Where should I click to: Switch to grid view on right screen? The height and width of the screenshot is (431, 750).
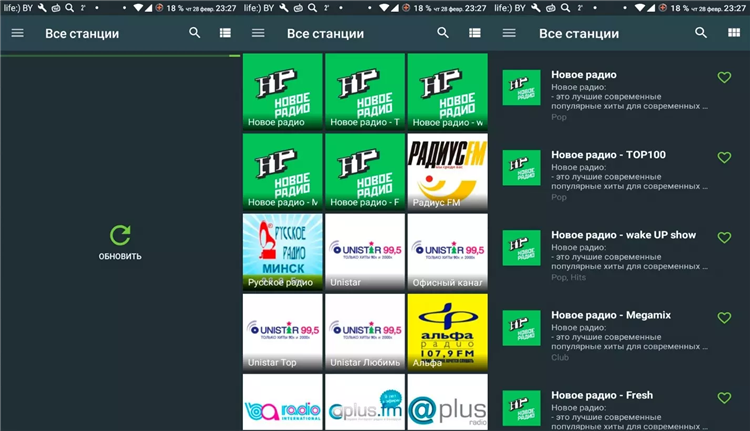tap(734, 33)
